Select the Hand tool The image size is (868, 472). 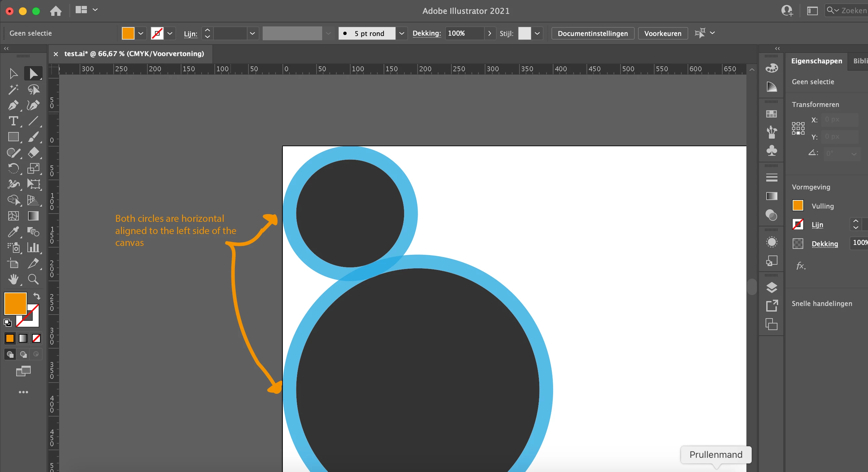click(x=13, y=279)
